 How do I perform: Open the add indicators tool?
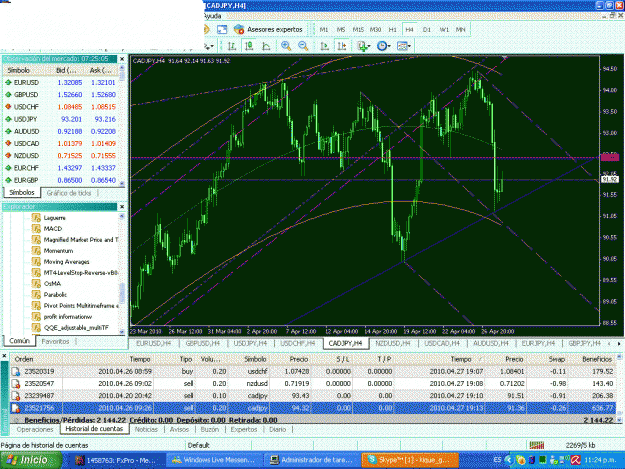click(x=364, y=46)
